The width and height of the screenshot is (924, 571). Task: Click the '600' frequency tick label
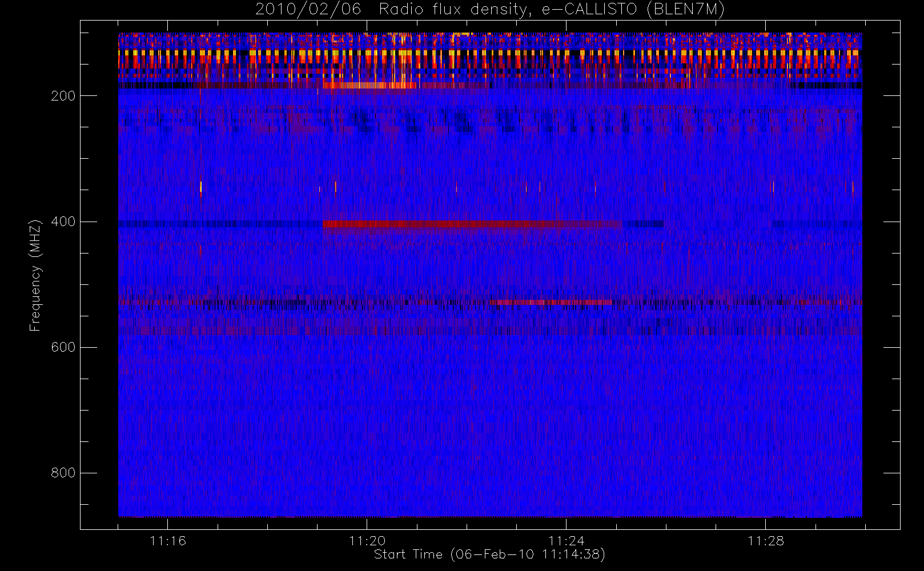(63, 347)
